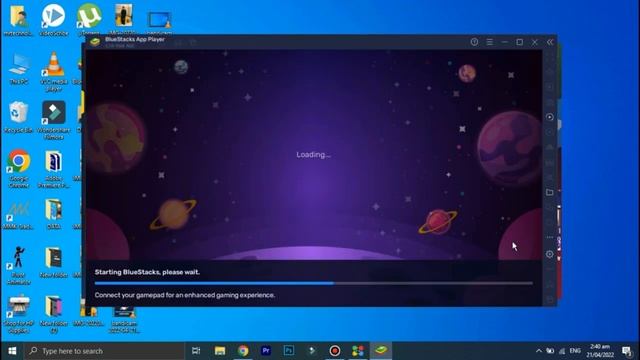
Task: Click the network icon in system tray
Action: tap(562, 351)
